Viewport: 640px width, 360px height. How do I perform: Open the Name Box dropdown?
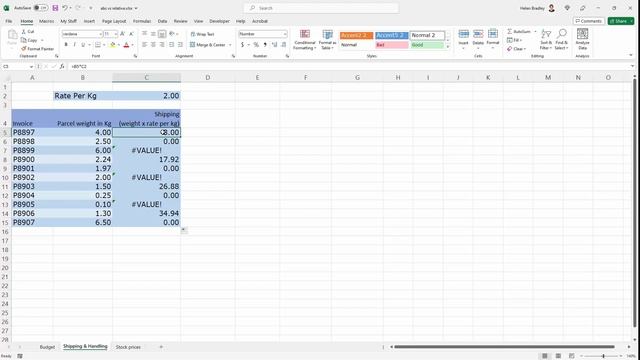click(31, 67)
